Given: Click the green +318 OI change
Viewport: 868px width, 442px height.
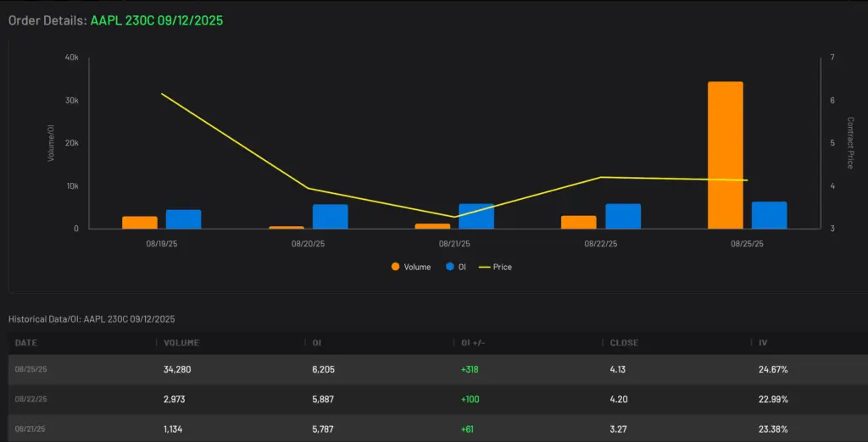Looking at the screenshot, I should coord(470,369).
